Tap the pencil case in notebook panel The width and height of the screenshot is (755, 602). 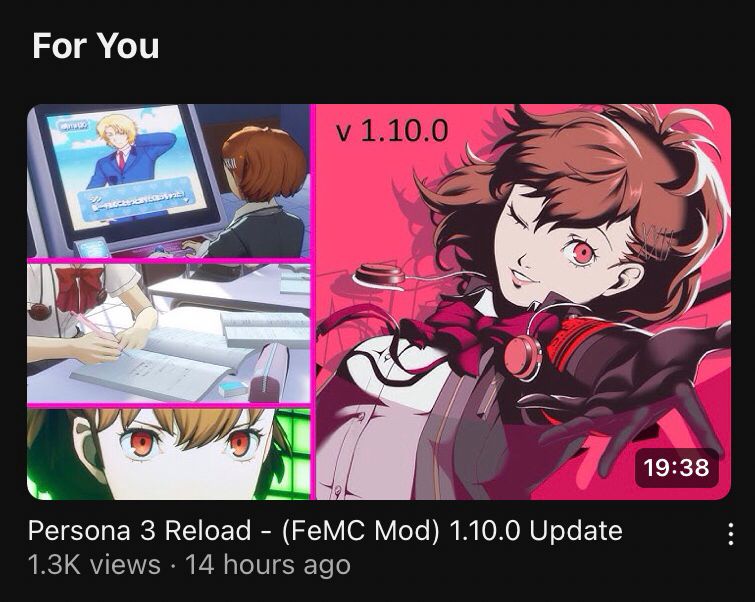tap(266, 373)
